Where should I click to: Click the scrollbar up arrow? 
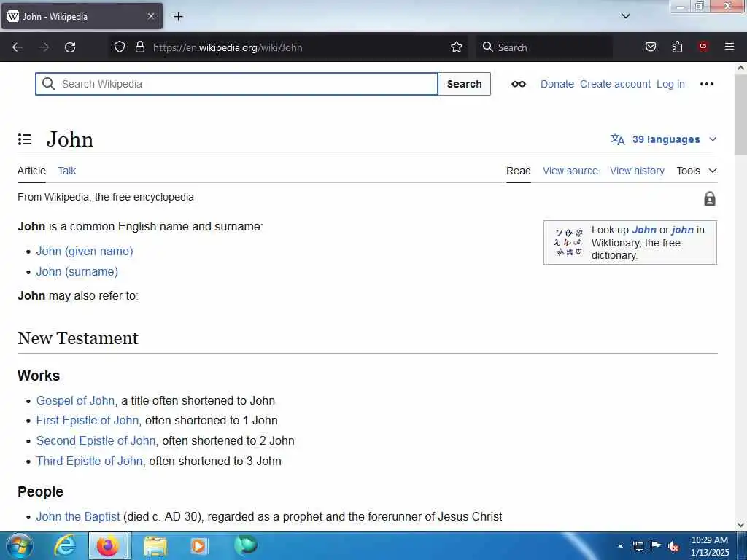point(740,68)
